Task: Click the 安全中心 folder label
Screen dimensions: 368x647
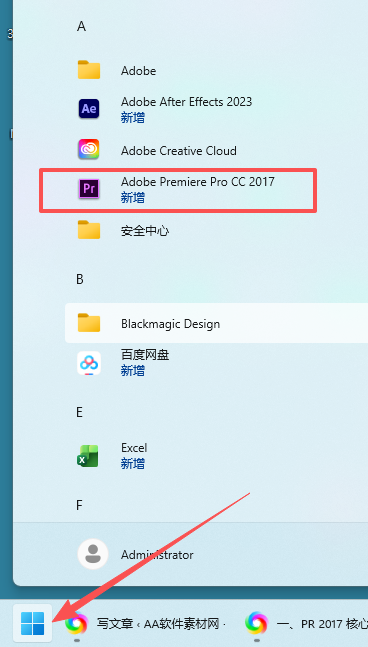Action: click(145, 231)
